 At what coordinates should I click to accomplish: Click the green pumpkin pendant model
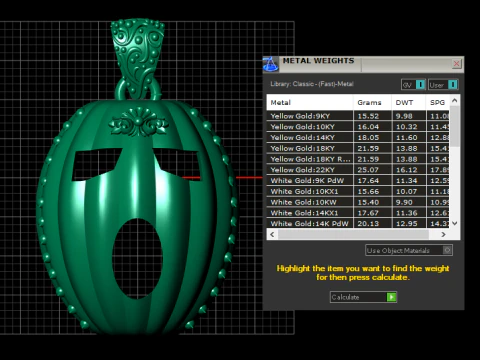[137, 217]
